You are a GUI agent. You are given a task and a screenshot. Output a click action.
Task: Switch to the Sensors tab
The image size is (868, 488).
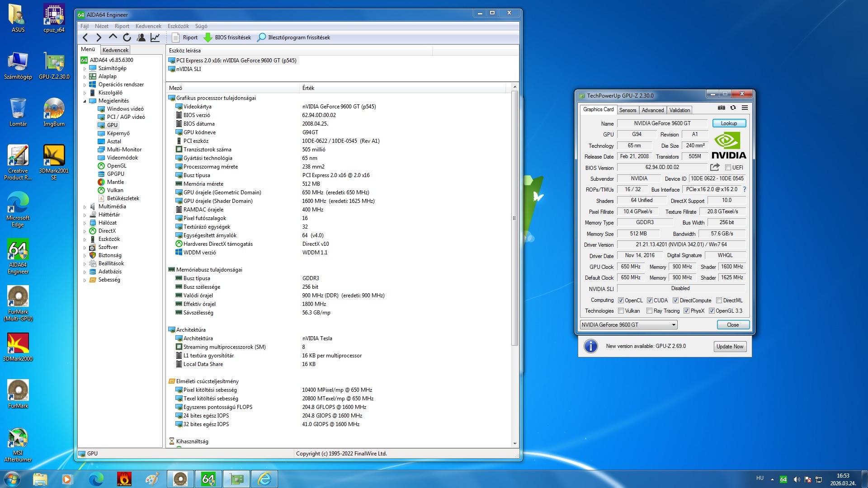coord(627,110)
